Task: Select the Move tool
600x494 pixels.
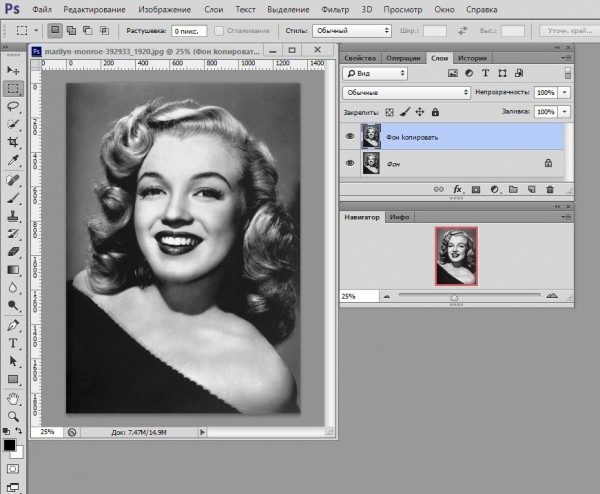Action: tap(13, 70)
